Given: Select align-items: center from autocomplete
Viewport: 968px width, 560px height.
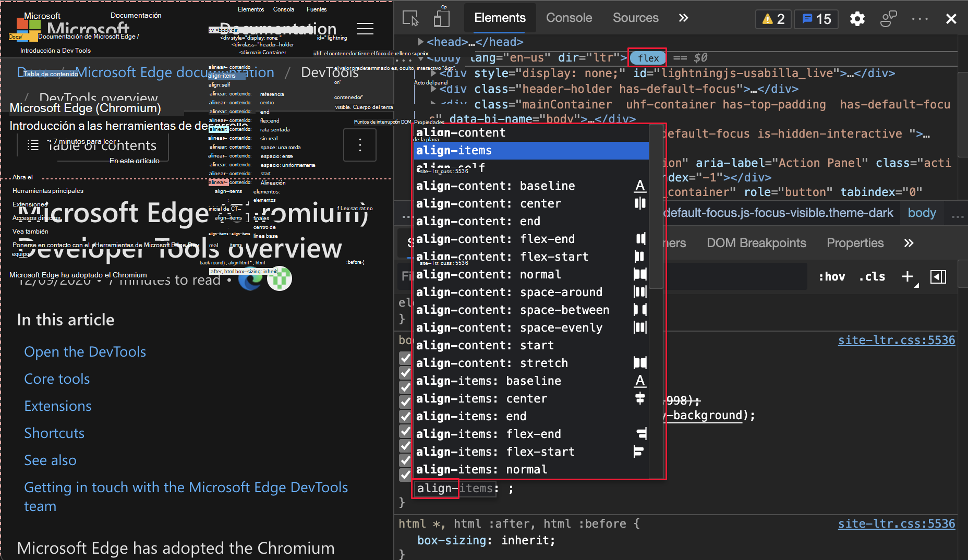Looking at the screenshot, I should click(x=481, y=398).
